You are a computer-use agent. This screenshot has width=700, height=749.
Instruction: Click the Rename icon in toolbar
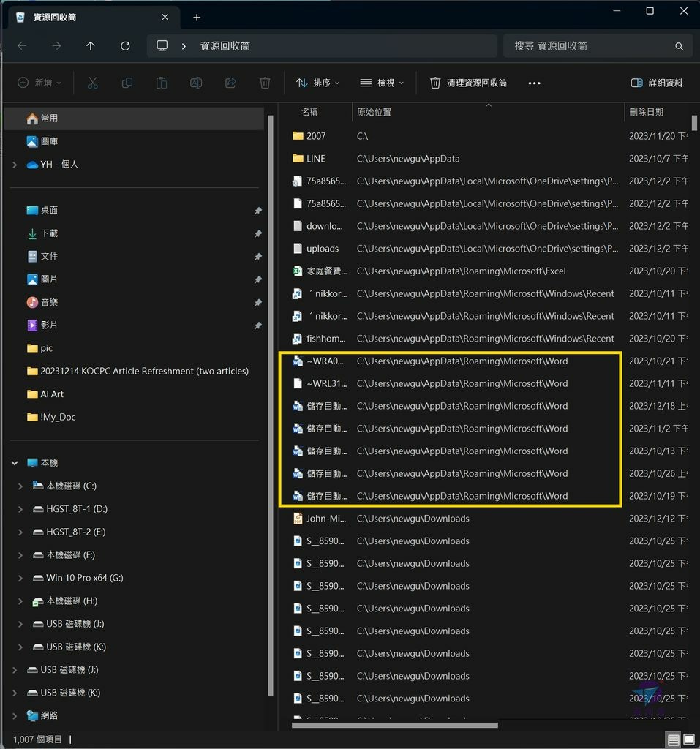(x=196, y=83)
